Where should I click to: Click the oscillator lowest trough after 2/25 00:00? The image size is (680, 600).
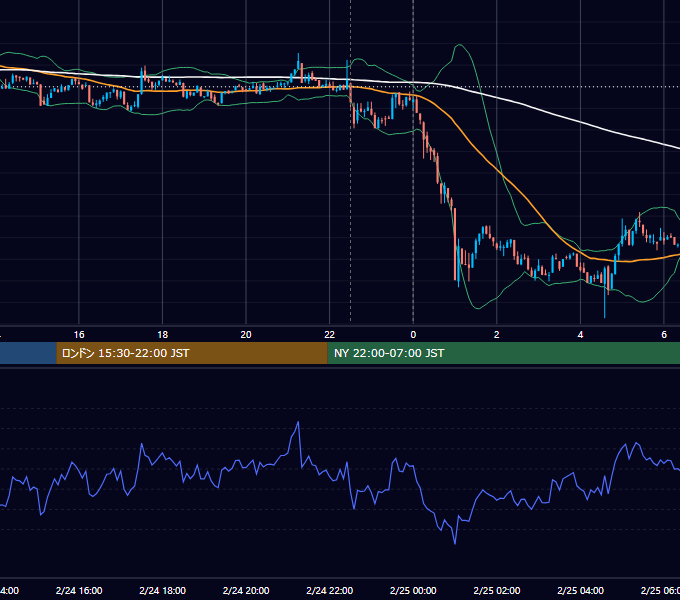coord(455,543)
